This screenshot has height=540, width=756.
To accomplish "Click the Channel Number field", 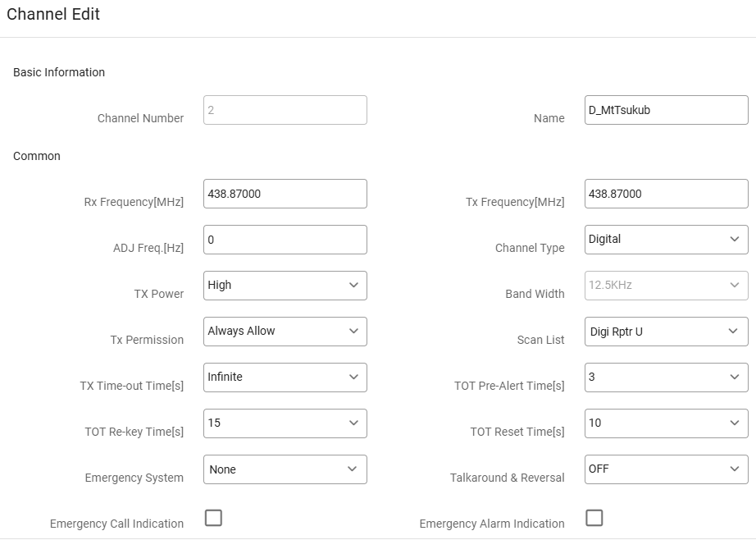I will pyautogui.click(x=285, y=110).
